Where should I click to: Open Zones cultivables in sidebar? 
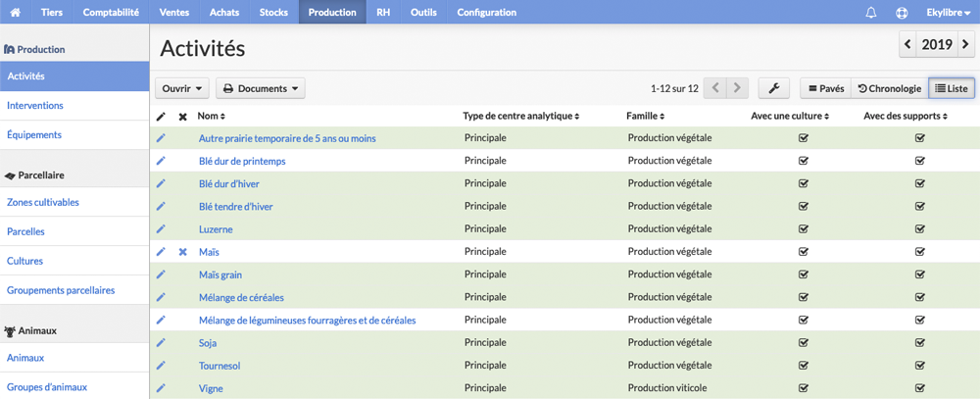(x=74, y=202)
